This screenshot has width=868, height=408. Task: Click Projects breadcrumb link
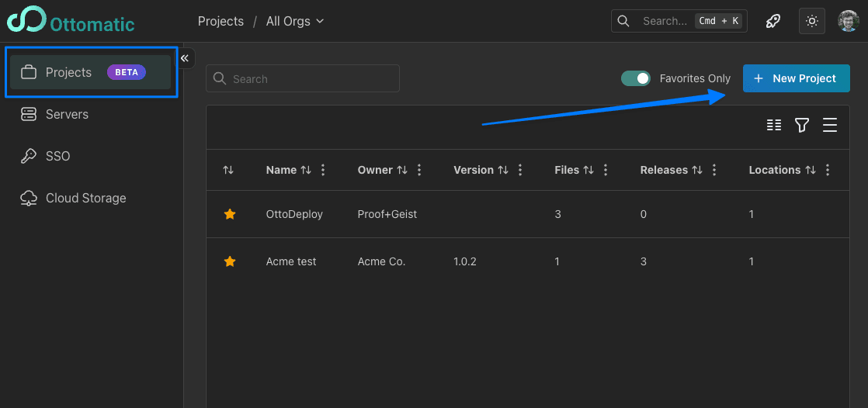coord(220,21)
